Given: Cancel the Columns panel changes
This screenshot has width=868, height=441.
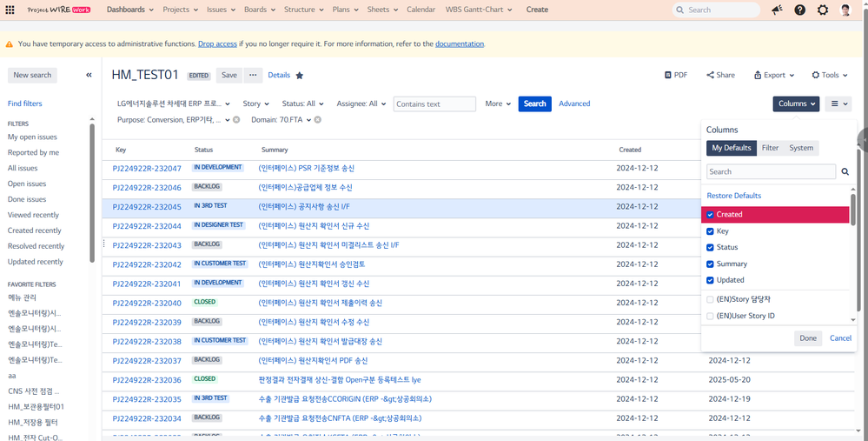Looking at the screenshot, I should pos(840,338).
